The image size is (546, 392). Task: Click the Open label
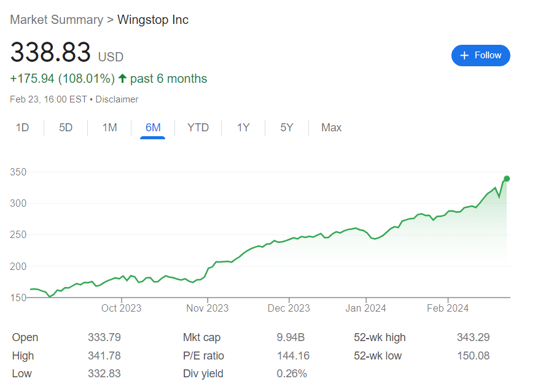point(25,337)
